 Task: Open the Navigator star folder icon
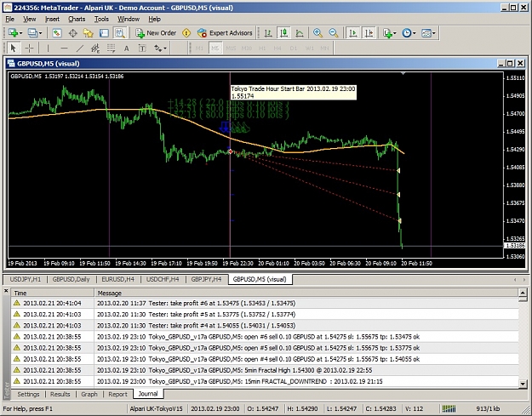(89, 33)
